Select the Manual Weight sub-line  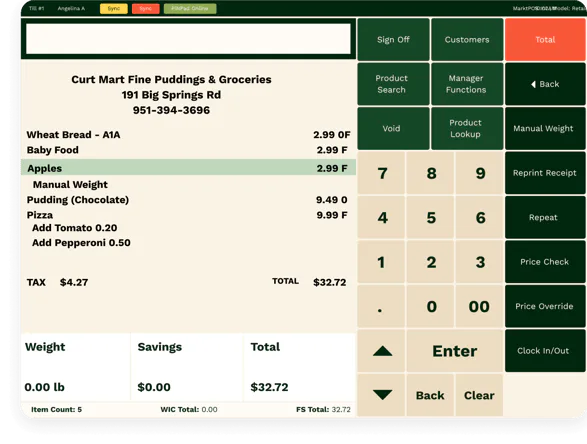tap(70, 185)
